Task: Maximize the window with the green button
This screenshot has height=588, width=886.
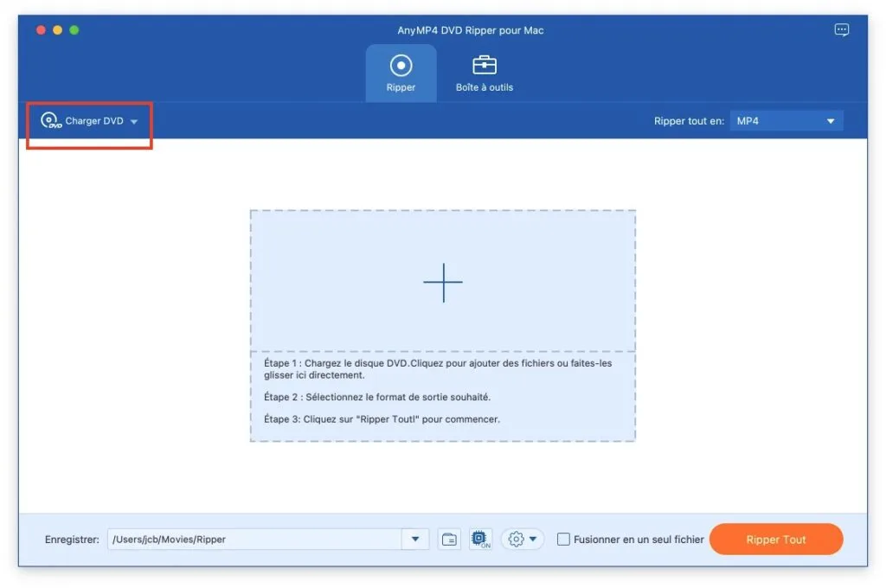Action: pos(74,30)
